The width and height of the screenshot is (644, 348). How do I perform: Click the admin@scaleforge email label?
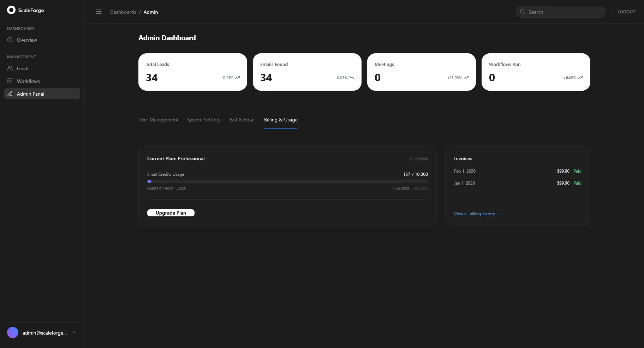45,333
